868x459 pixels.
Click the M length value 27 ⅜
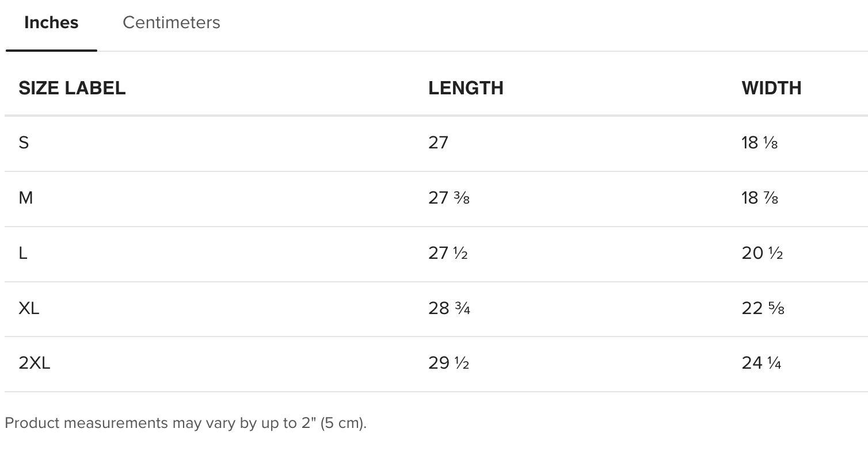point(449,198)
